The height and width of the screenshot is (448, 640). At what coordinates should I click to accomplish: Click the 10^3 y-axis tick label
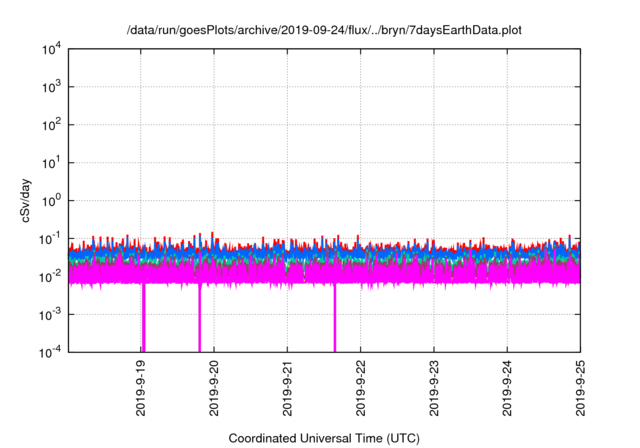(51, 87)
